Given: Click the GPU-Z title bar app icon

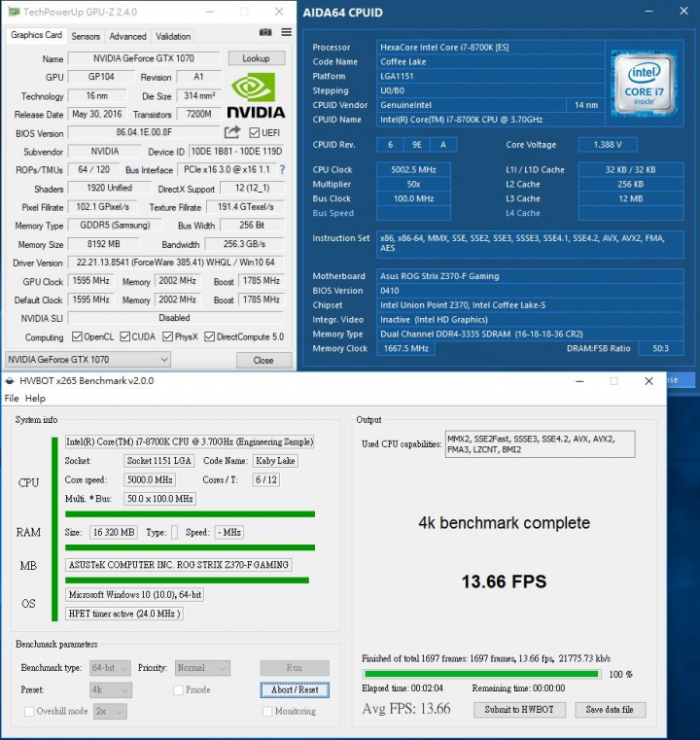Looking at the screenshot, I should (x=14, y=12).
